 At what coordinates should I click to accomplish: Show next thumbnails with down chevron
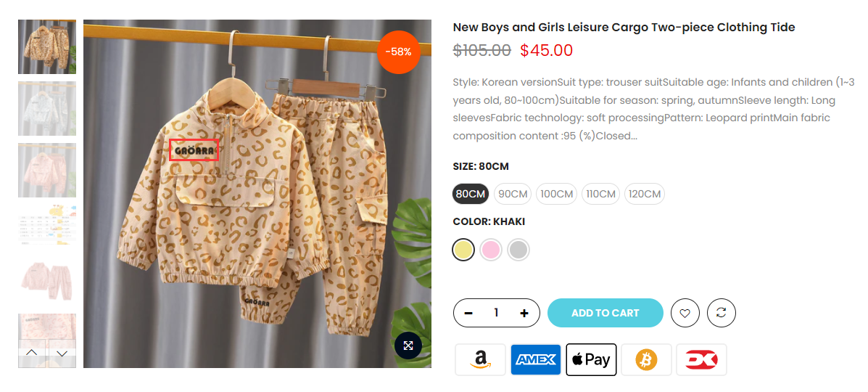coord(62,354)
